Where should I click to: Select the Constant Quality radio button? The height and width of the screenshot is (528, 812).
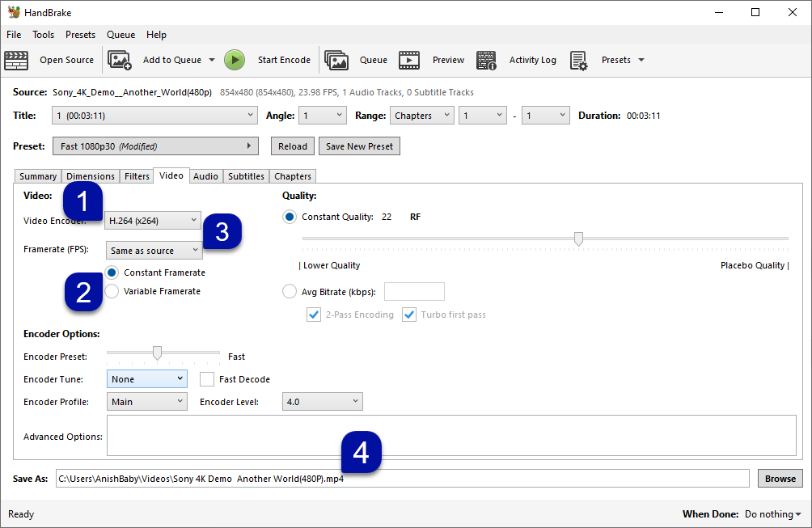point(290,217)
